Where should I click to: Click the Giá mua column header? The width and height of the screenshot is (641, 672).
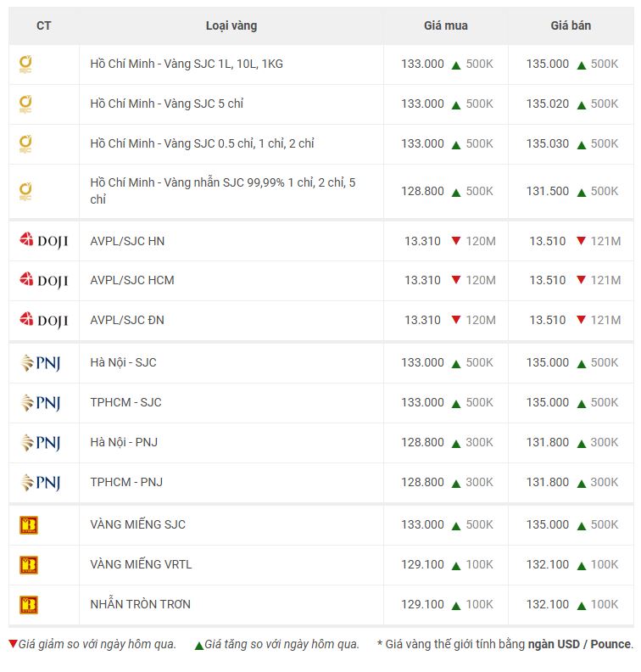tap(445, 25)
